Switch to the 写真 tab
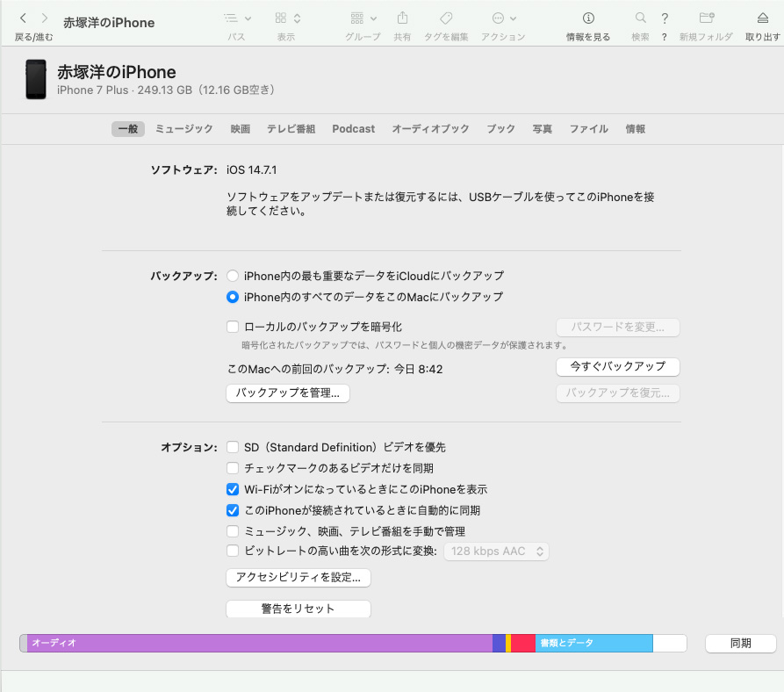 pyautogui.click(x=542, y=129)
